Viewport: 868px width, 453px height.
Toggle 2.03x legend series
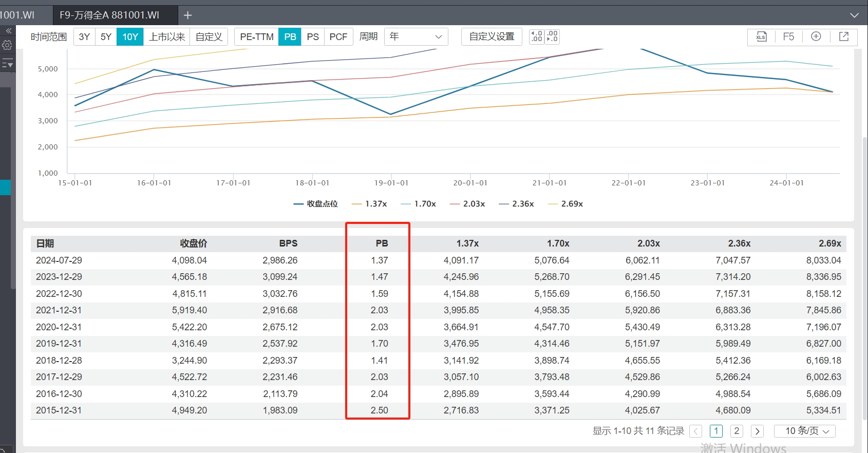coord(467,204)
